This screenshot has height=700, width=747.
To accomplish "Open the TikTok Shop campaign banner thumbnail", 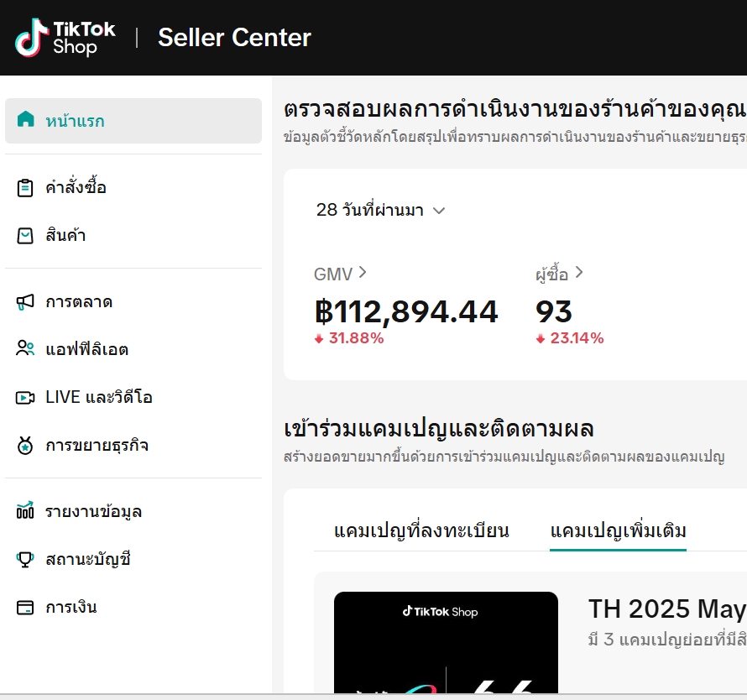I will point(446,642).
